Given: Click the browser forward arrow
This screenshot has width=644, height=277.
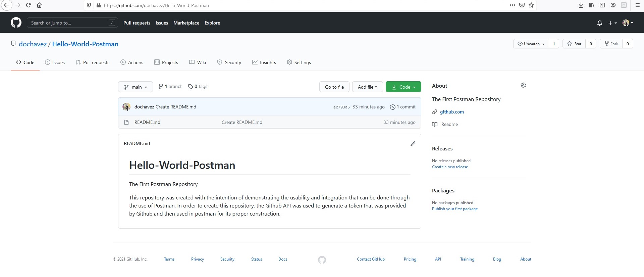Looking at the screenshot, I should coord(18,5).
